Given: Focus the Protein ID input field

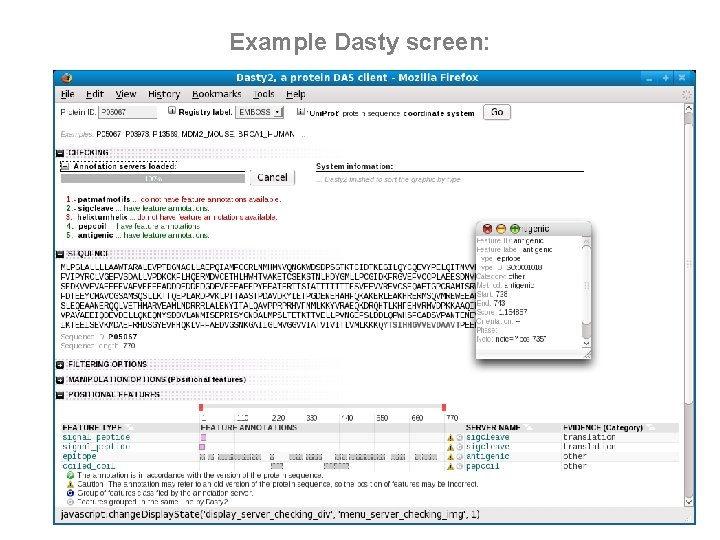Looking at the screenshot, I should click(x=127, y=112).
